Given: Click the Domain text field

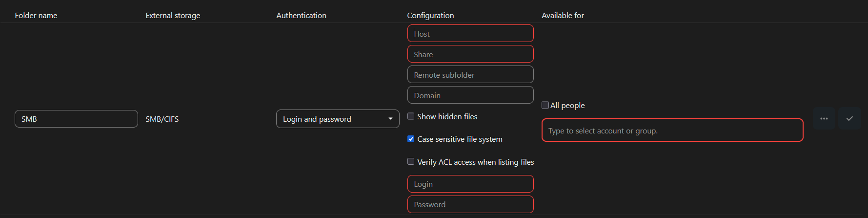Looking at the screenshot, I should point(470,95).
